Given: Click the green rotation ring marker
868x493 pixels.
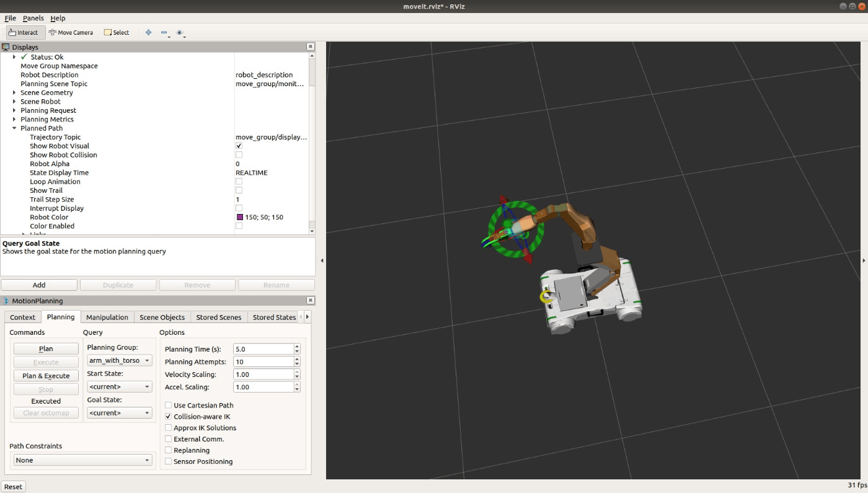Looking at the screenshot, I should tap(516, 229).
